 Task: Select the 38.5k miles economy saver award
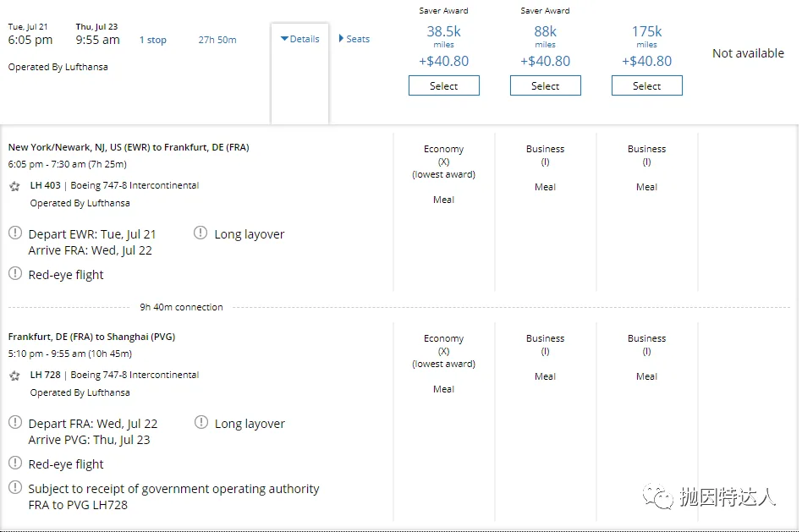443,86
